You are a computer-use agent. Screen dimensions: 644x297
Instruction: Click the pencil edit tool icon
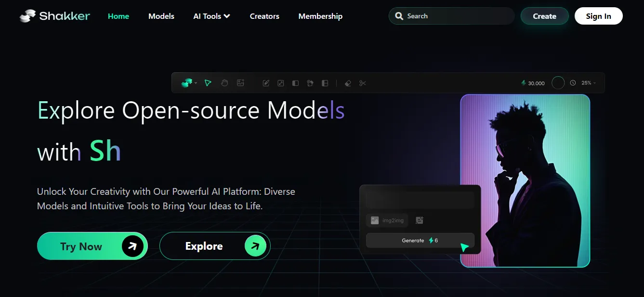266,83
